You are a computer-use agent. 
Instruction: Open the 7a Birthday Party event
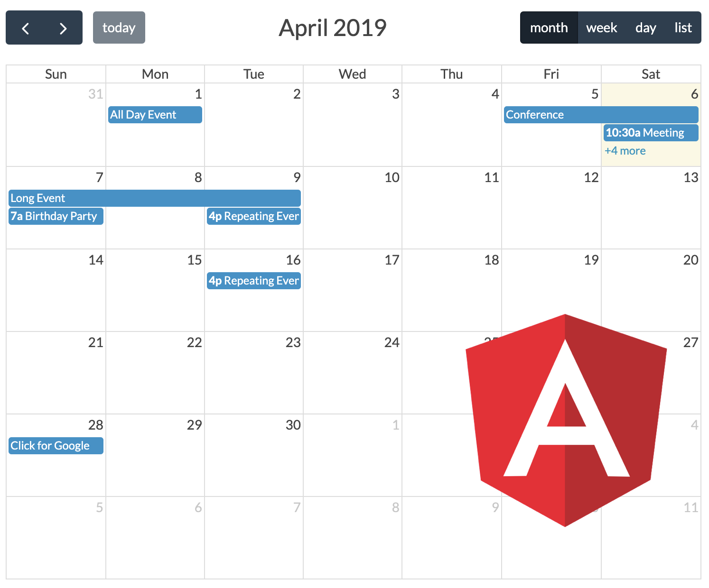(x=56, y=216)
